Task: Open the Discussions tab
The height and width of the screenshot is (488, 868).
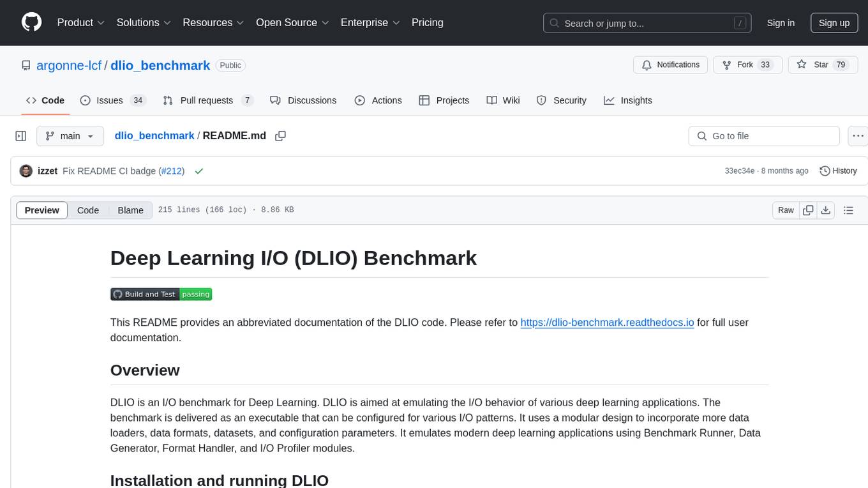Action: pos(303,100)
